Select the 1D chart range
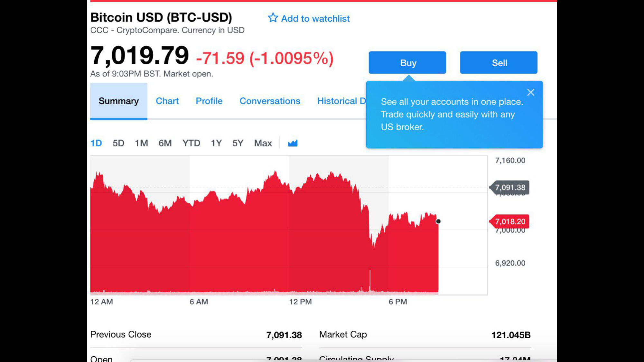 click(x=96, y=143)
